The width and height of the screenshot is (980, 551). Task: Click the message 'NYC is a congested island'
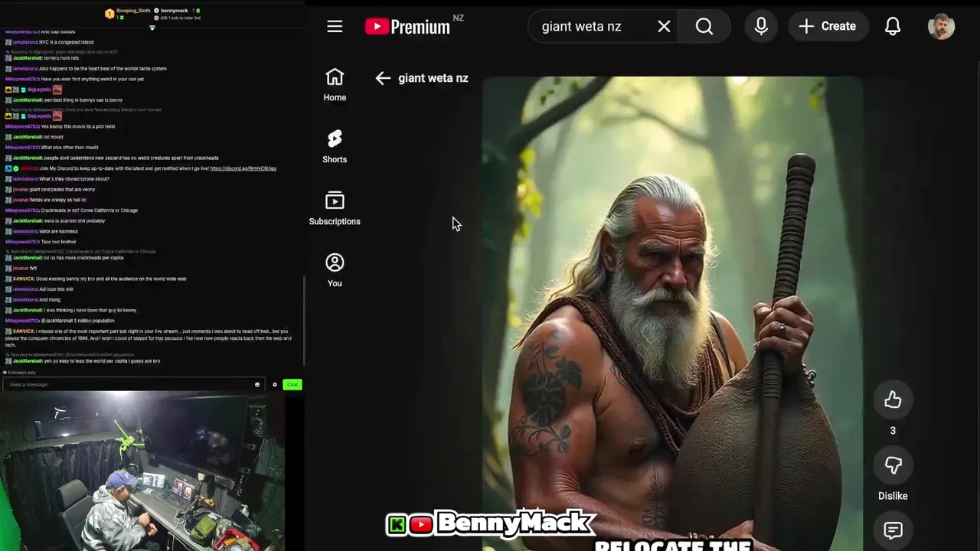(66, 42)
